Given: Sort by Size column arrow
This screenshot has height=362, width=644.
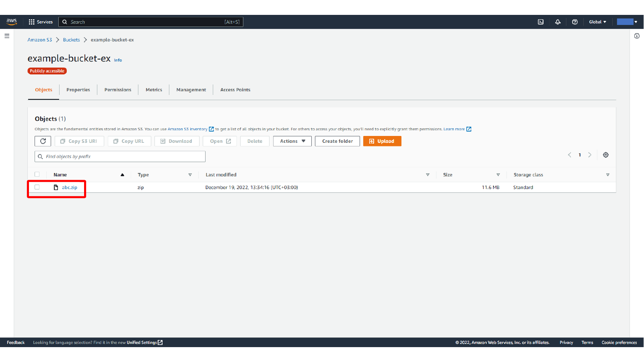Looking at the screenshot, I should [498, 175].
